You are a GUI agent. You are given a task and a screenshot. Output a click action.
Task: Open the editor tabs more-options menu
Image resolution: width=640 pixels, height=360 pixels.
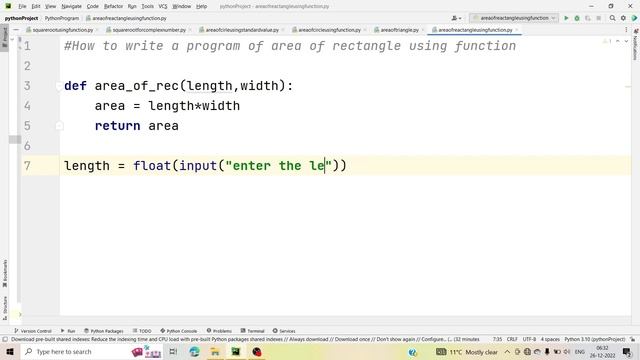[x=626, y=30]
